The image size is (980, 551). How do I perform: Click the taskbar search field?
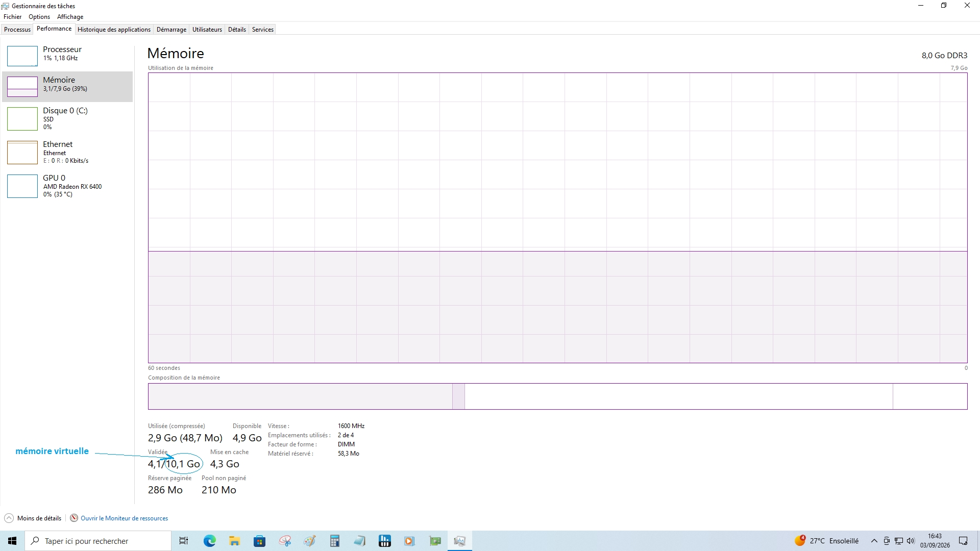tap(98, 541)
